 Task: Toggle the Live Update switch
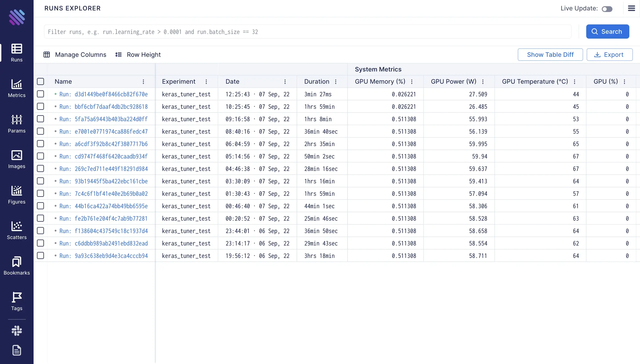[x=607, y=9]
